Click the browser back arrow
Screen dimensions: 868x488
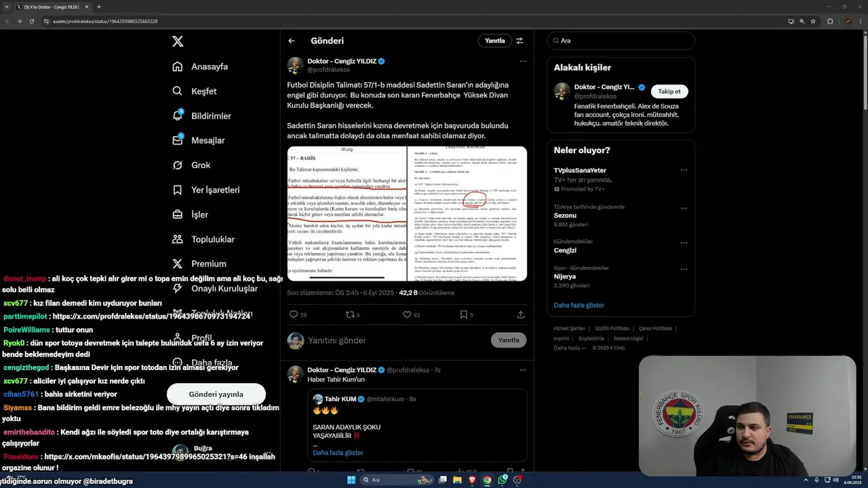(7, 21)
